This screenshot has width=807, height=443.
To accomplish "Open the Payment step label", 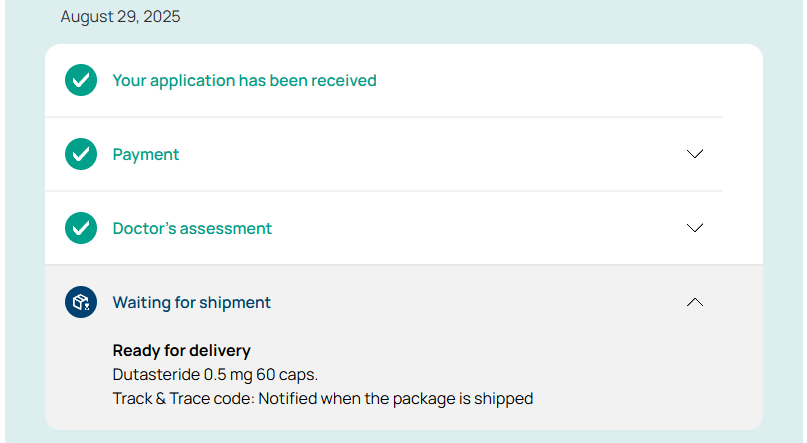I will coord(146,154).
